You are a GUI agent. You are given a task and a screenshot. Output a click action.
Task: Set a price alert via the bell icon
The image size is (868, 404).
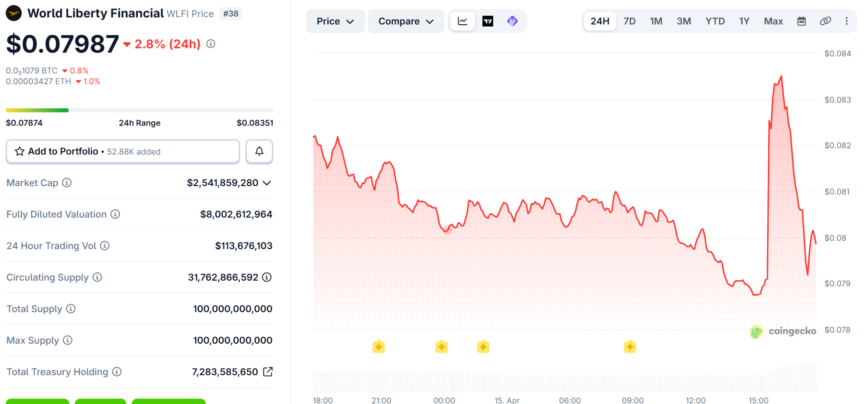(x=259, y=151)
